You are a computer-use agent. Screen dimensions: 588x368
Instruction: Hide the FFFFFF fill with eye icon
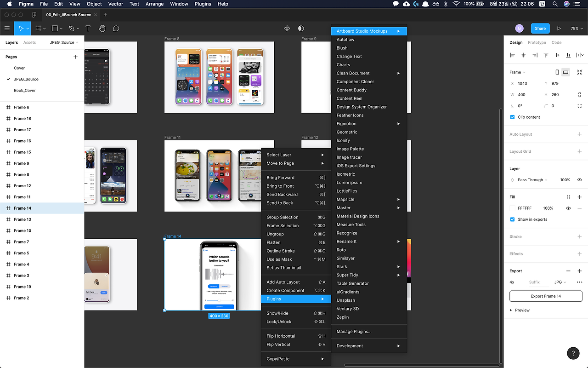coord(568,208)
